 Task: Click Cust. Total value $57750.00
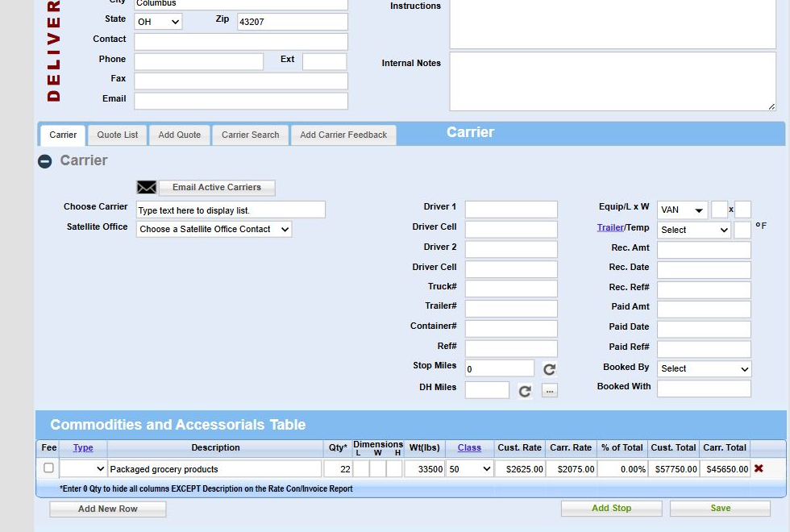pos(674,469)
